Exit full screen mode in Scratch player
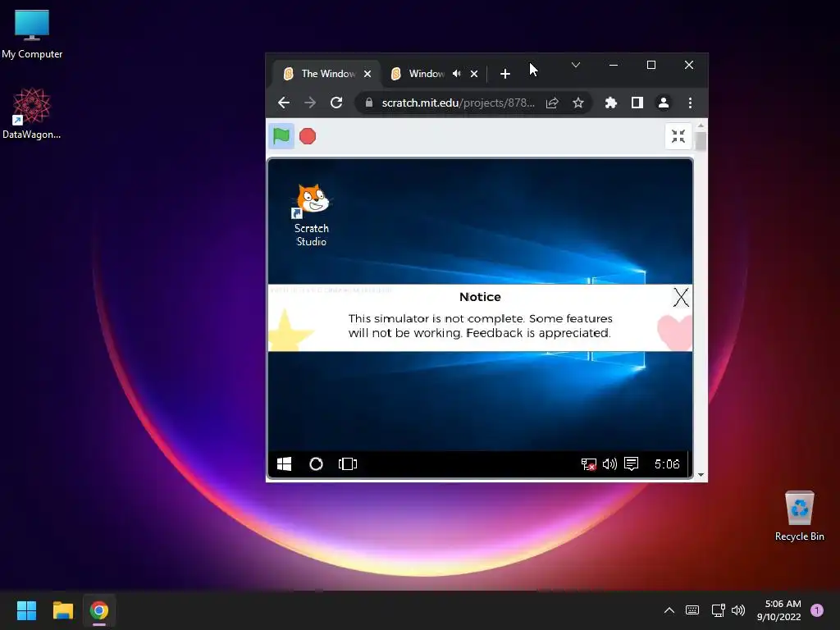 pyautogui.click(x=678, y=136)
